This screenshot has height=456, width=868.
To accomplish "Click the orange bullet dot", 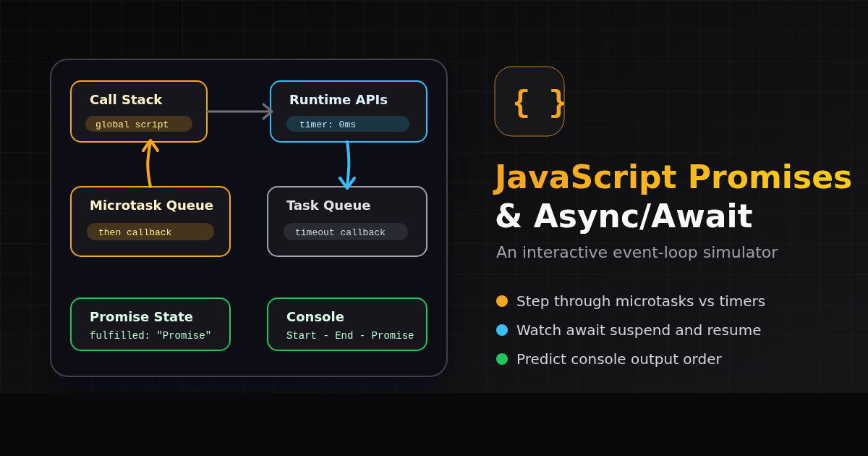I will point(502,301).
